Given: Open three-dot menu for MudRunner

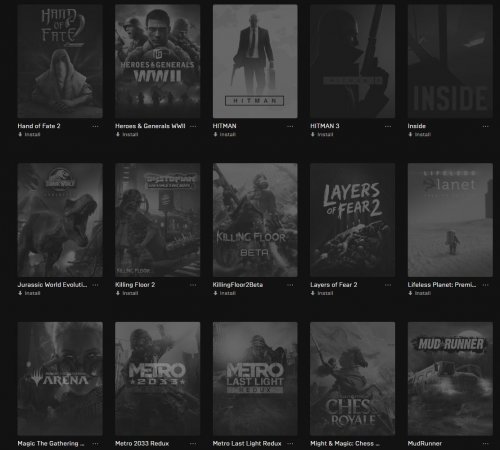Looking at the screenshot, I should pyautogui.click(x=485, y=444).
